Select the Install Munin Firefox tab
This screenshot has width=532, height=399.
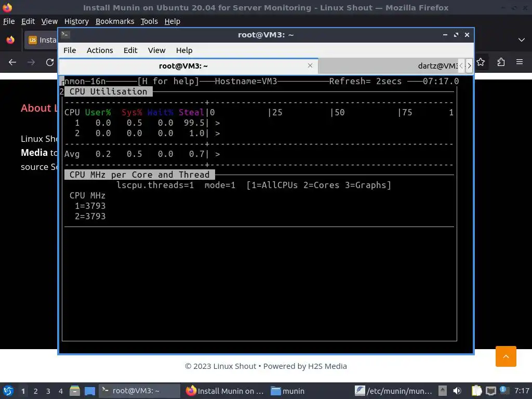41,40
